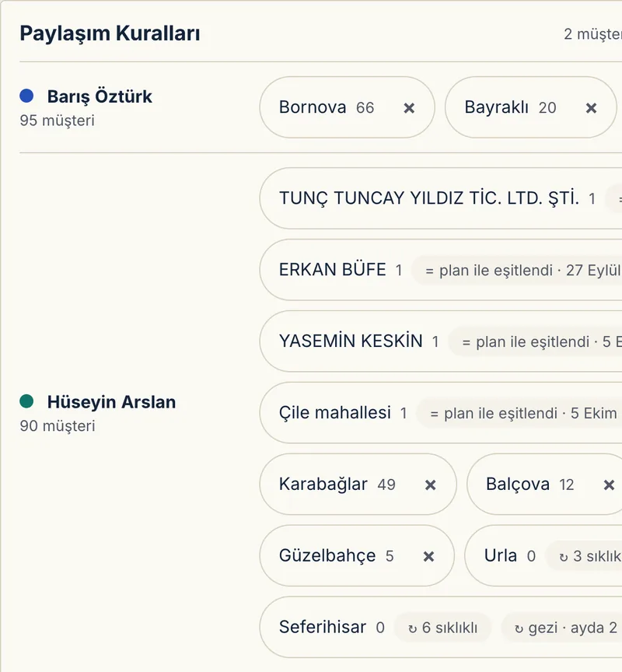622x672 pixels.
Task: Click Hüseyin Arslan's green color dot
Action: [x=26, y=401]
